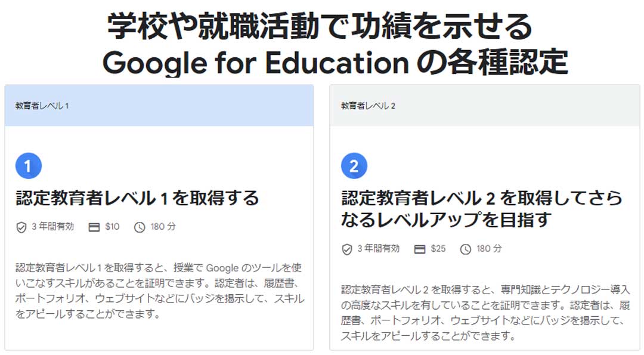This screenshot has width=644, height=355.
Task: Click 3 年間有効 text in Level 2 card
Action: click(378, 249)
